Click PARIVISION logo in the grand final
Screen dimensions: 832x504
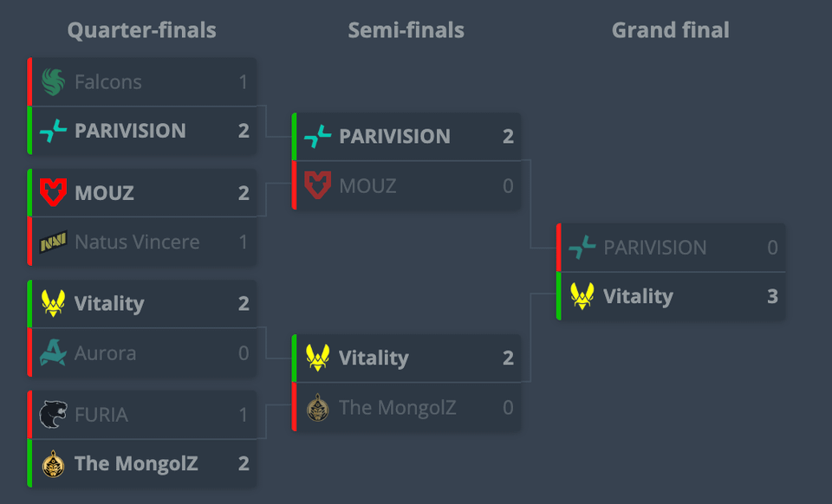click(582, 248)
